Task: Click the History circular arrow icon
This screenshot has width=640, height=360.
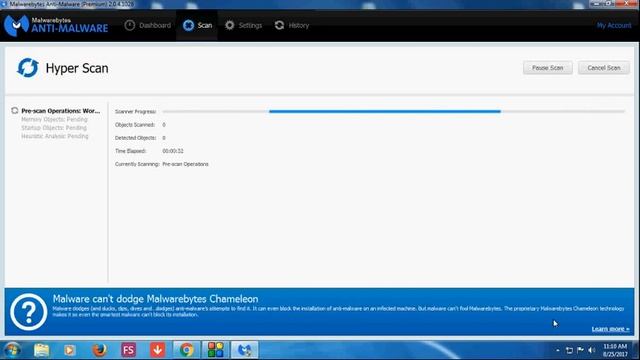Action: pos(279,25)
